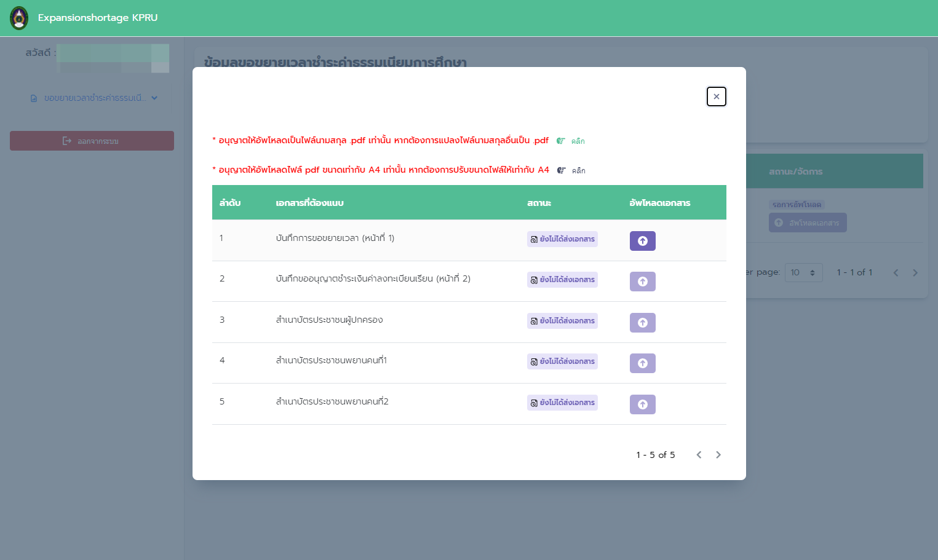Click the คลิก link for resizing pdf to A4

point(571,170)
